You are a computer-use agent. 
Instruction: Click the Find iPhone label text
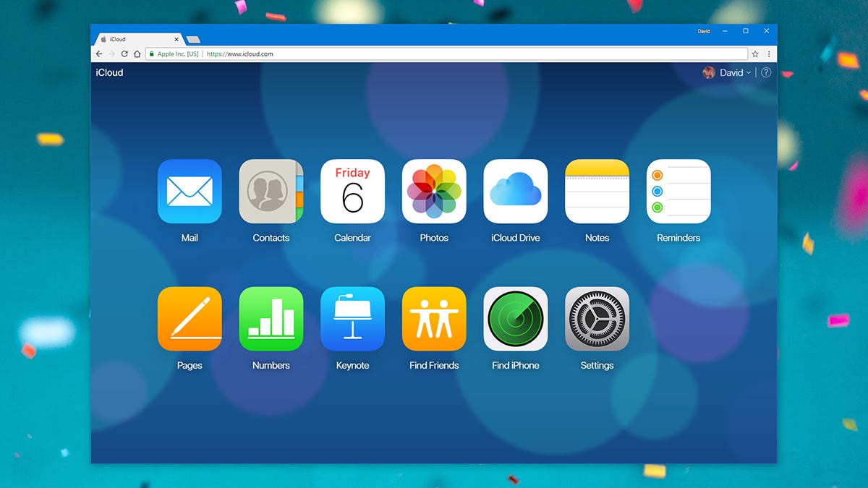516,366
